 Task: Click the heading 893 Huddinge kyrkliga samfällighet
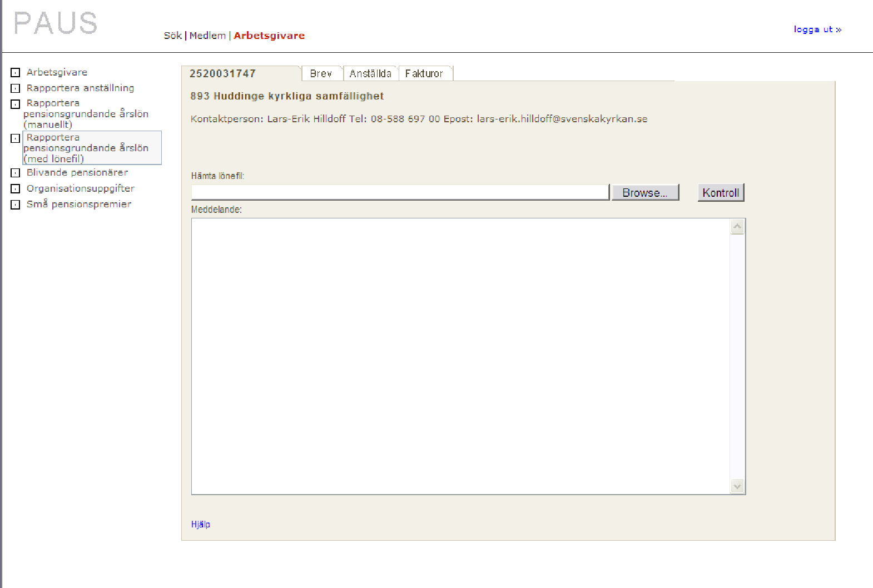click(287, 96)
